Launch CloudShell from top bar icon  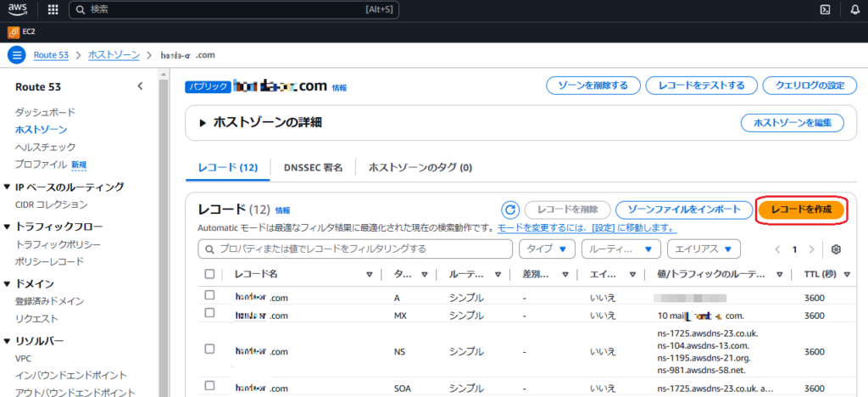pyautogui.click(x=825, y=9)
